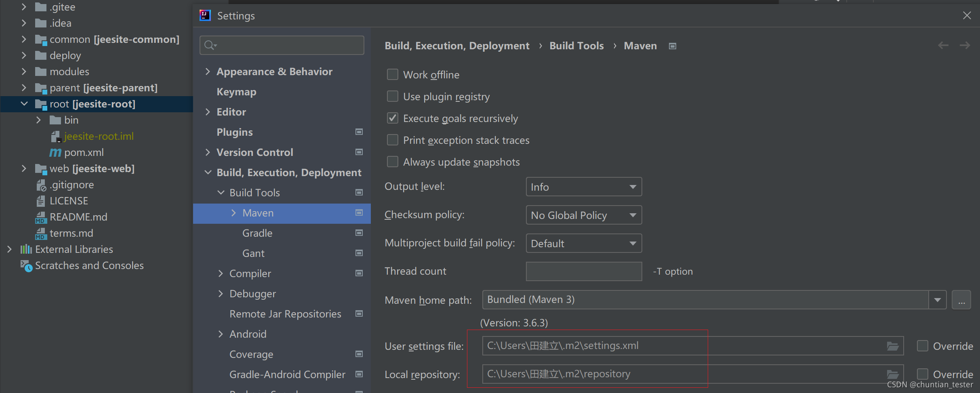This screenshot has width=980, height=393.
Task: Click the LICENSE file icon
Action: 41,201
